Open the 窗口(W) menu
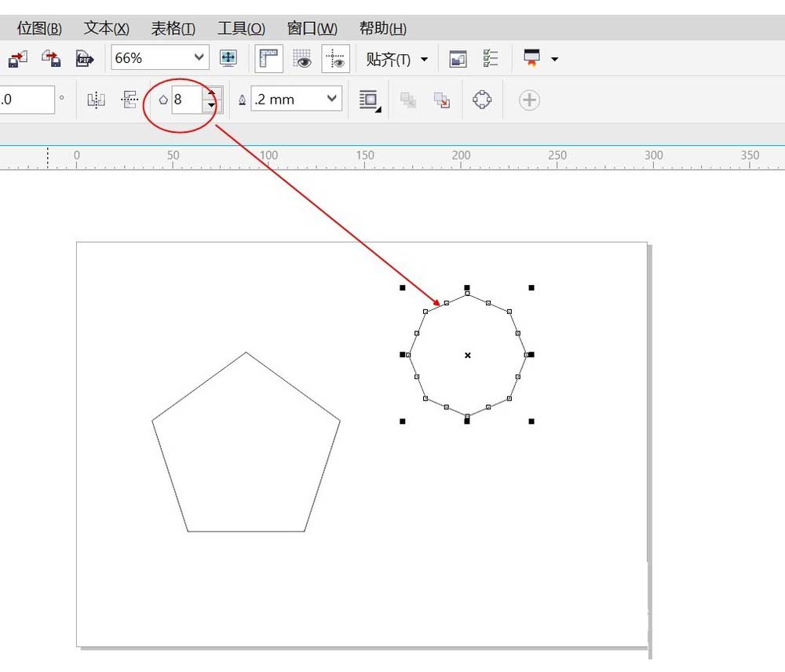 [x=312, y=28]
